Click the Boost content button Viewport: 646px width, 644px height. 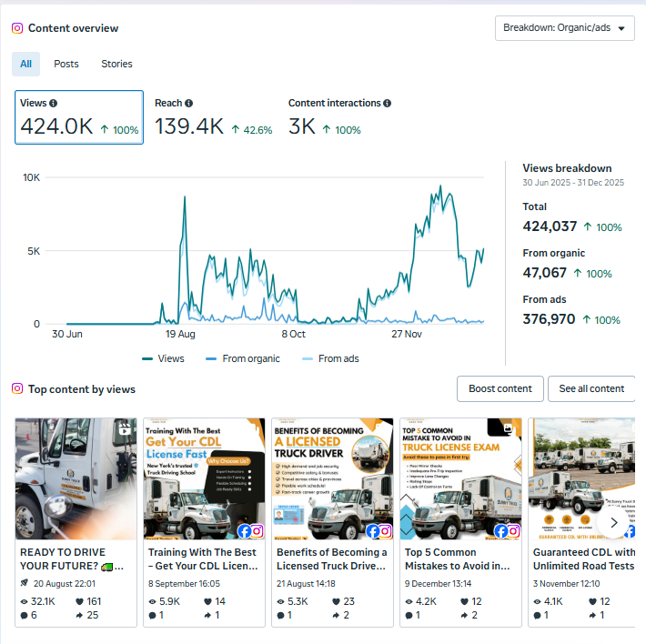coord(500,388)
